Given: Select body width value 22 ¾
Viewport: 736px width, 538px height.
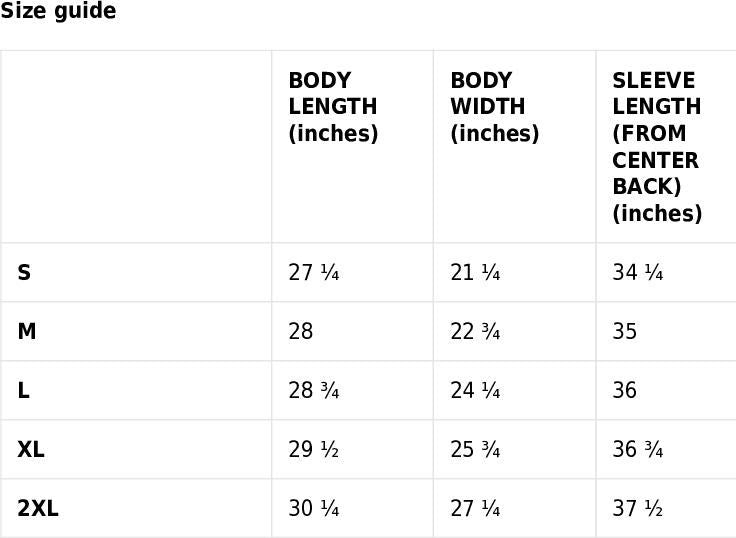Looking at the screenshot, I should tap(475, 331).
